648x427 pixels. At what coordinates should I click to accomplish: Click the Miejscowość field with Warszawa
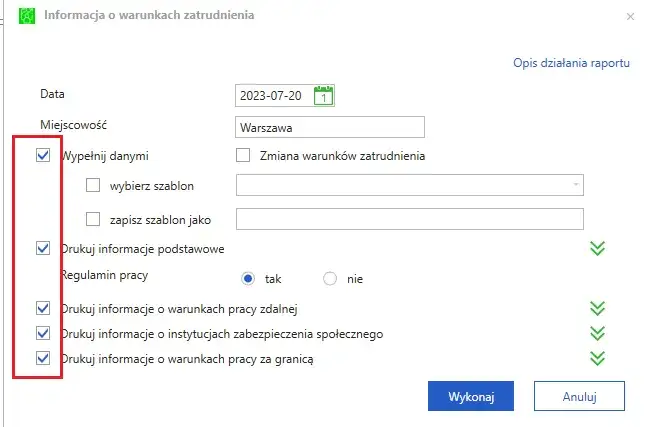coord(330,127)
